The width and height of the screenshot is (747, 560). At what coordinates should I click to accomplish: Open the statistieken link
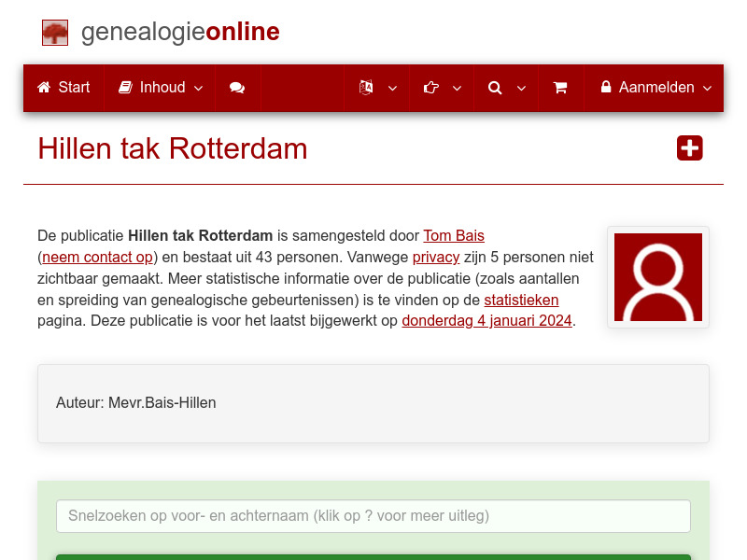point(521,300)
